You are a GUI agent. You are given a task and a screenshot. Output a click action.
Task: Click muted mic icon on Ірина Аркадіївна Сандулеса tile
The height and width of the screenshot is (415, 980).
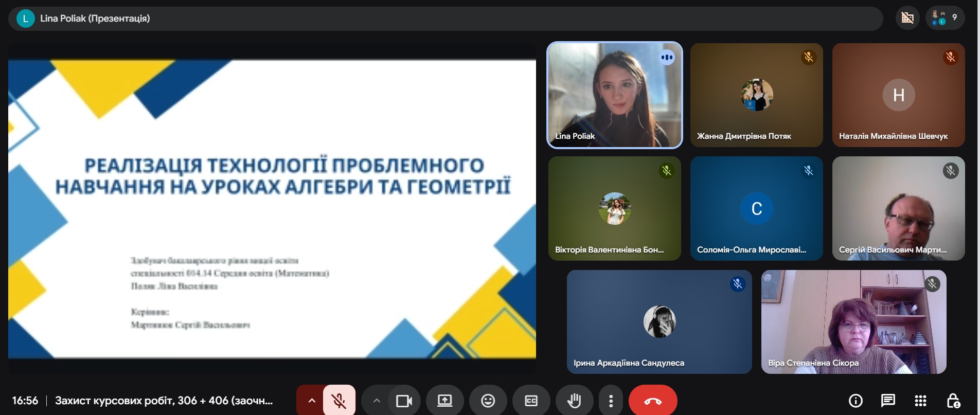[x=738, y=284]
